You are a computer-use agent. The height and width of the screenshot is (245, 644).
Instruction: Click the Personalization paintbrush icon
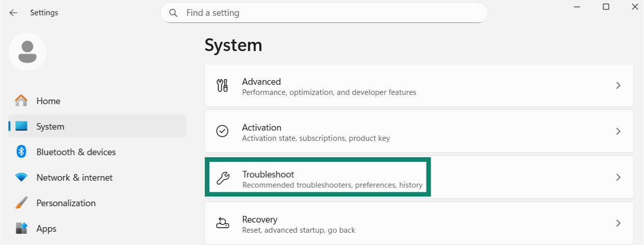[21, 203]
